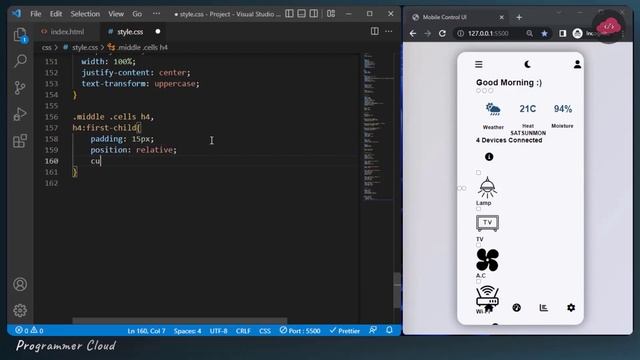Open the Extensions view

point(20,141)
